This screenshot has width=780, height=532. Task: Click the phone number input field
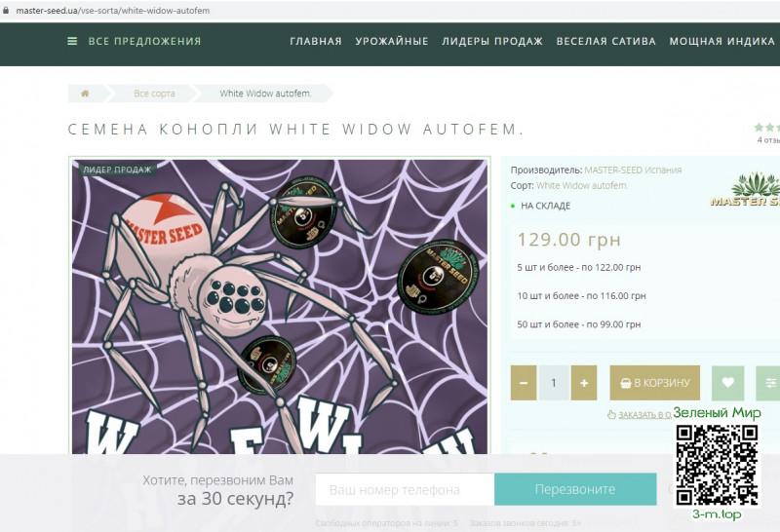(405, 489)
